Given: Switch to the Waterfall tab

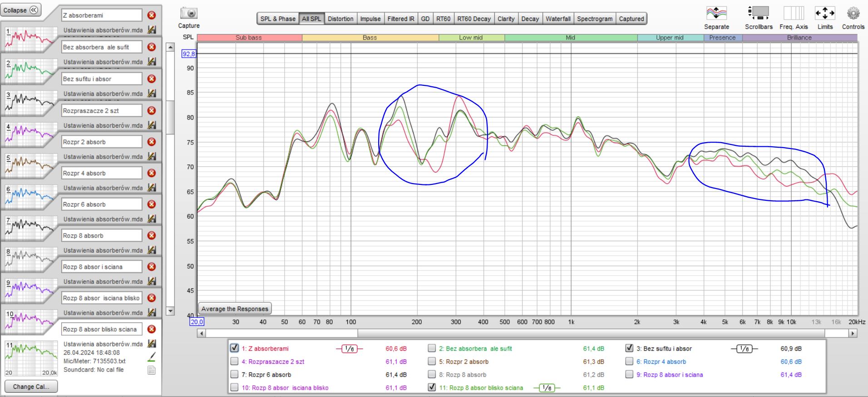Looking at the screenshot, I should pyautogui.click(x=558, y=19).
